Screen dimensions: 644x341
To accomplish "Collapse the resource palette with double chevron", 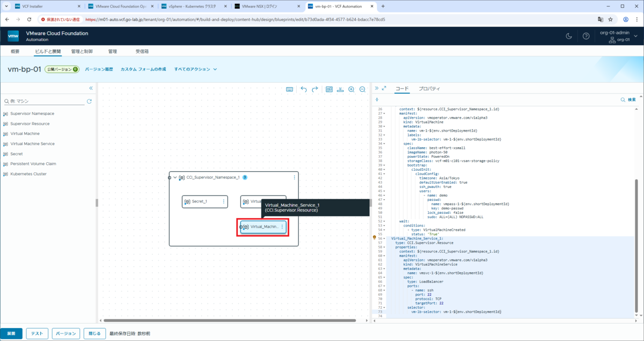I will (91, 88).
